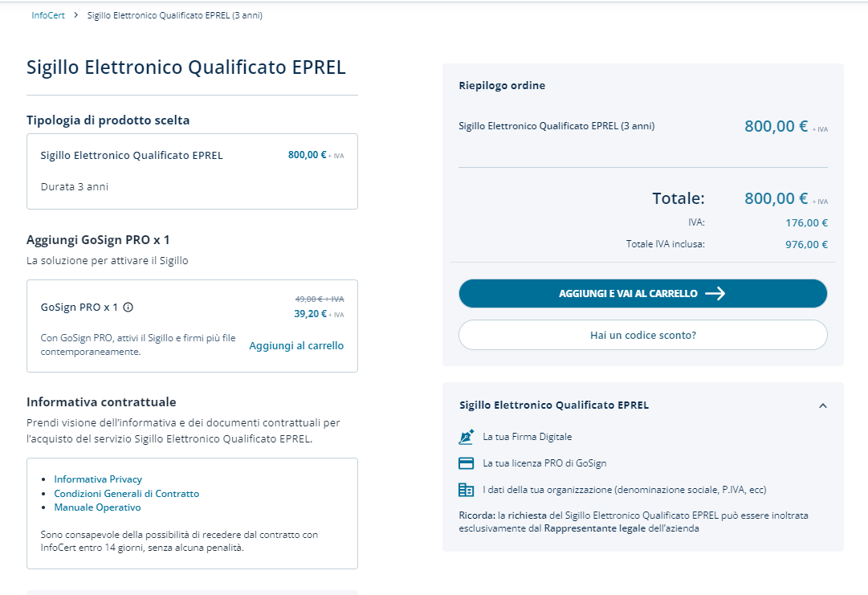The image size is (868, 595).
Task: Click the GoSign PRO info icon
Action: pyautogui.click(x=128, y=307)
